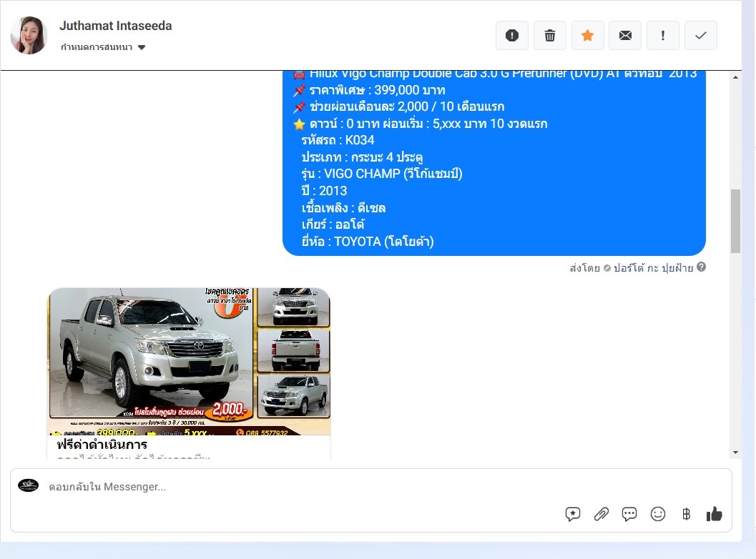The width and height of the screenshot is (756, 559).
Task: Click the เกียร์ : ออโต้ line
Action: point(333,224)
